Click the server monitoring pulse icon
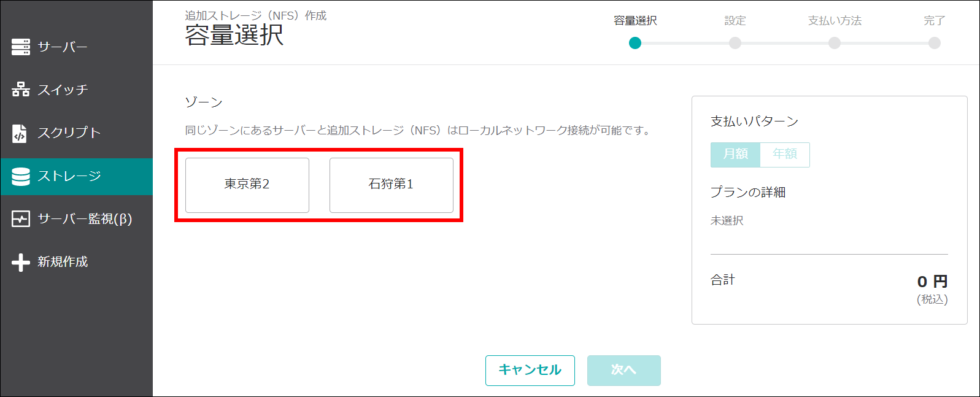This screenshot has width=980, height=397. [x=21, y=219]
